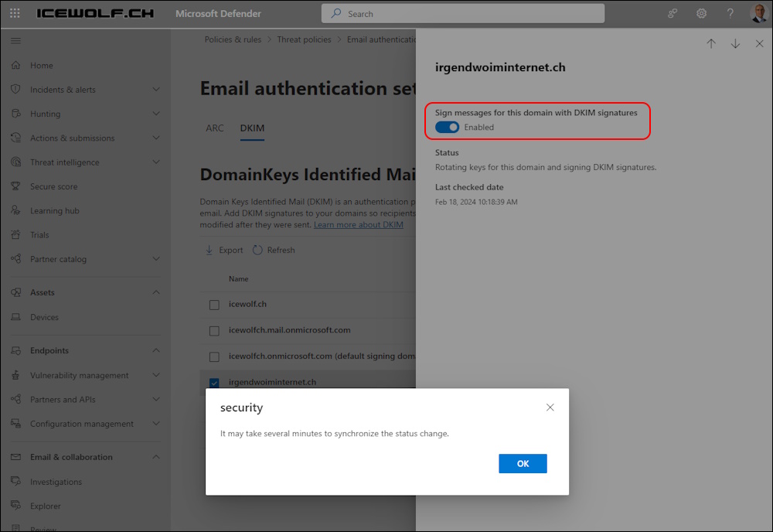Open Secure score menu item

54,186
